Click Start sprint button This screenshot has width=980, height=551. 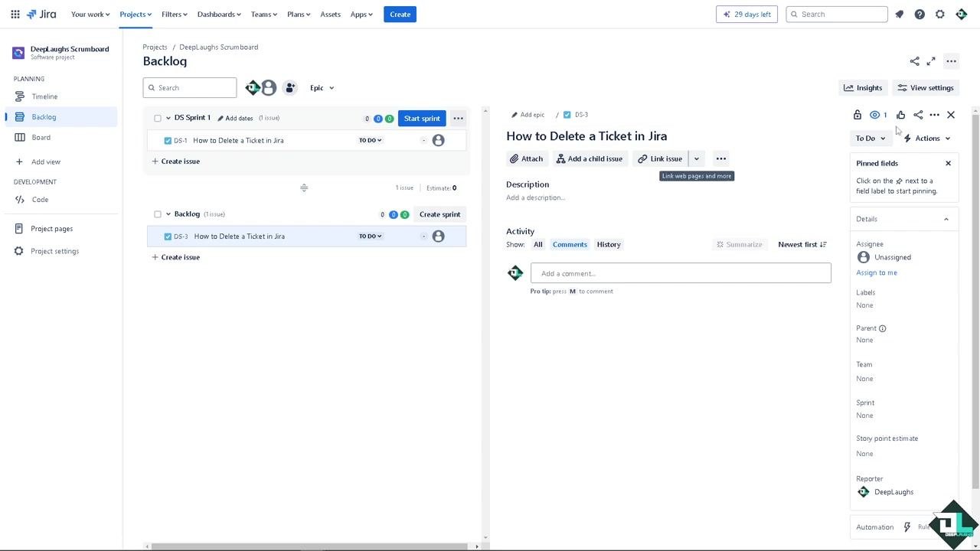pos(422,119)
